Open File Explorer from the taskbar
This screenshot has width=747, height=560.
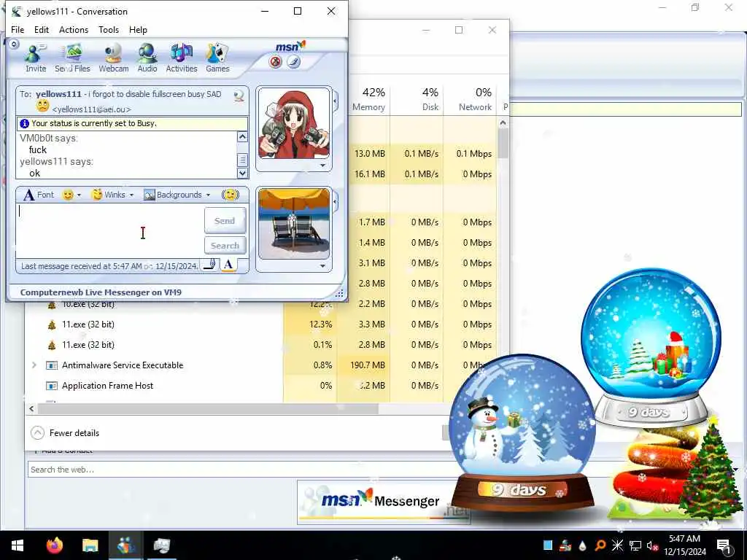click(90, 545)
